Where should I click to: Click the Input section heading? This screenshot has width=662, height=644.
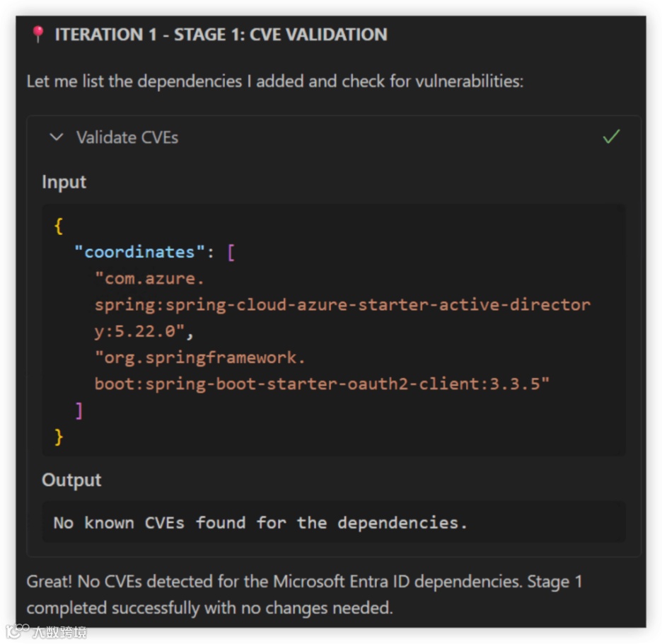click(x=64, y=182)
